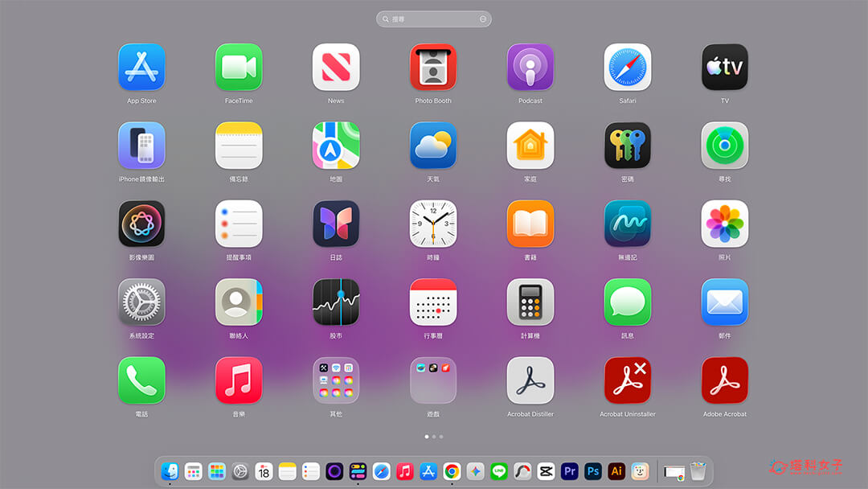Launch Music (音樂) from the grid
The width and height of the screenshot is (868, 489).
(239, 380)
